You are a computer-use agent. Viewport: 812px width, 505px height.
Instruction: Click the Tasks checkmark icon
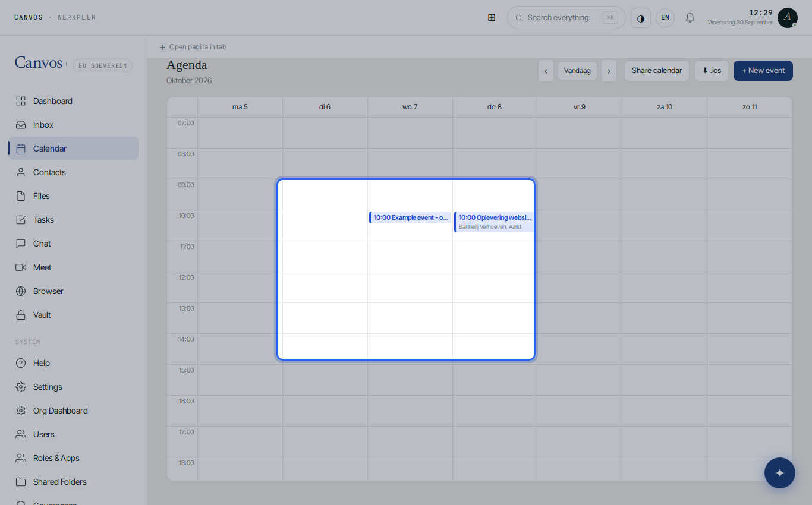pos(21,220)
